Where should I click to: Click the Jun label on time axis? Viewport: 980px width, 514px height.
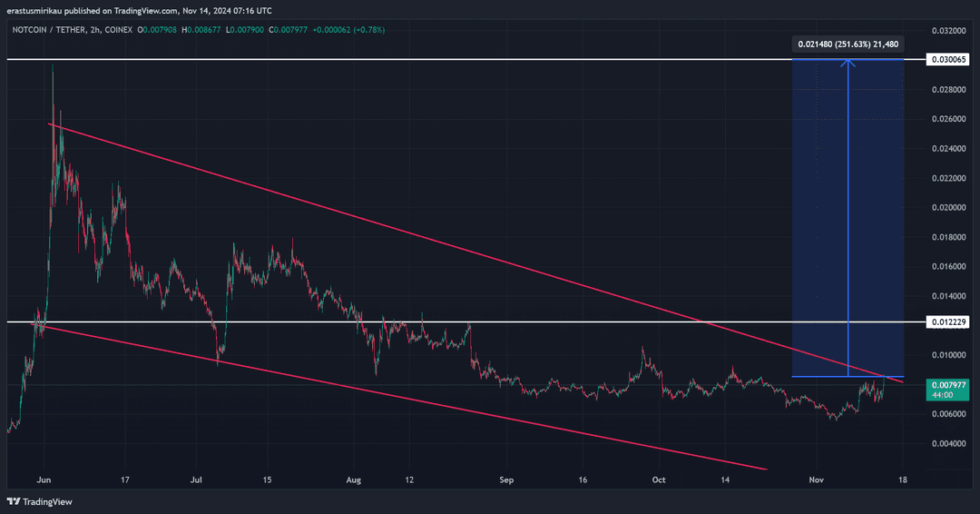(x=44, y=479)
